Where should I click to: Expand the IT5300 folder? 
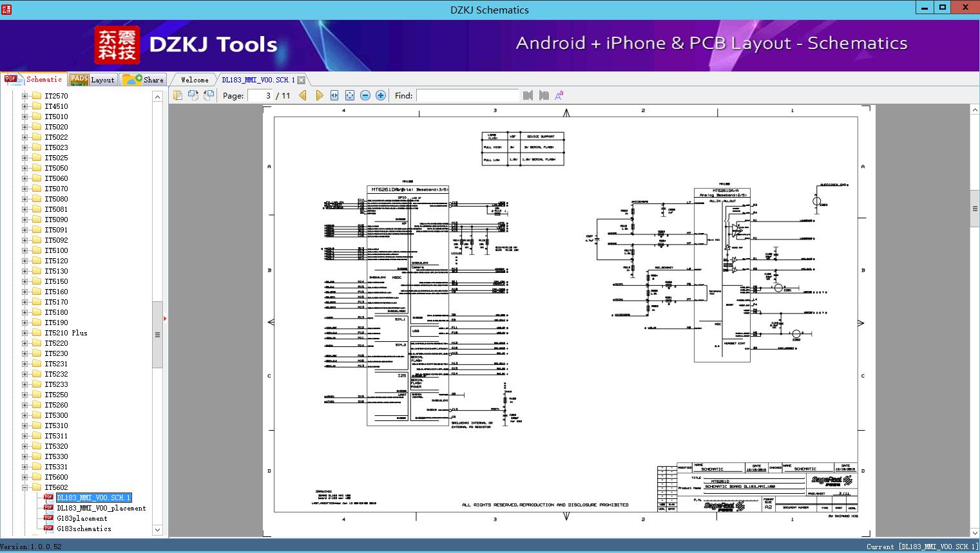coord(25,415)
